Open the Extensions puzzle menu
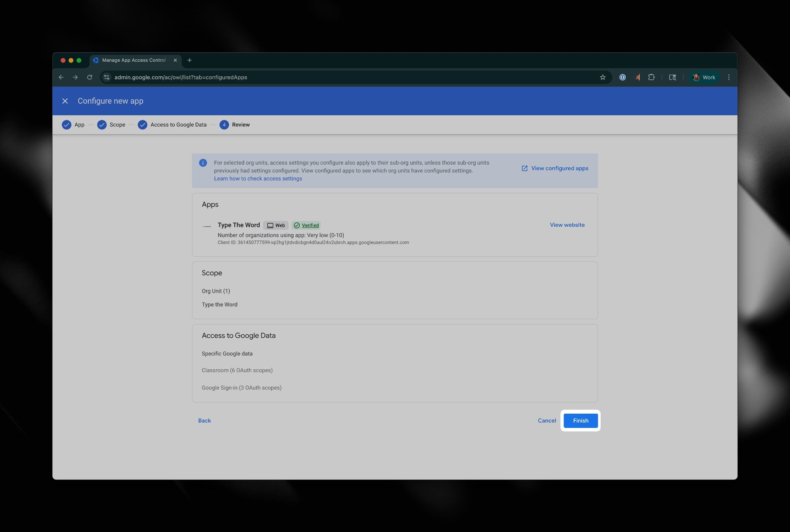This screenshot has height=532, width=790. click(x=652, y=77)
